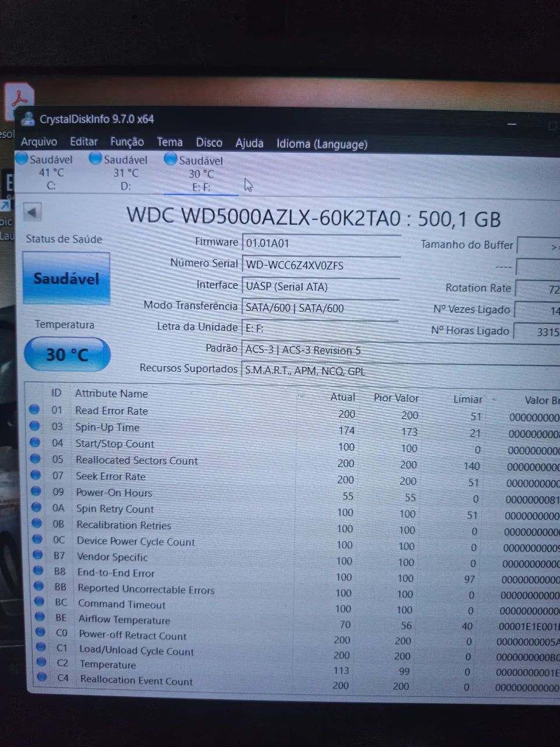Screen dimensions: 560x747
Task: Click status dot of Seek Error Rate row
Action: [x=36, y=475]
